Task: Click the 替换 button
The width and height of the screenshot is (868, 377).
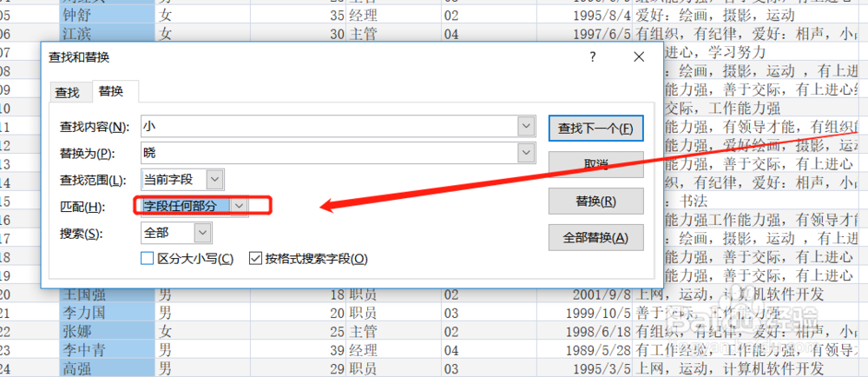Action: coord(595,201)
